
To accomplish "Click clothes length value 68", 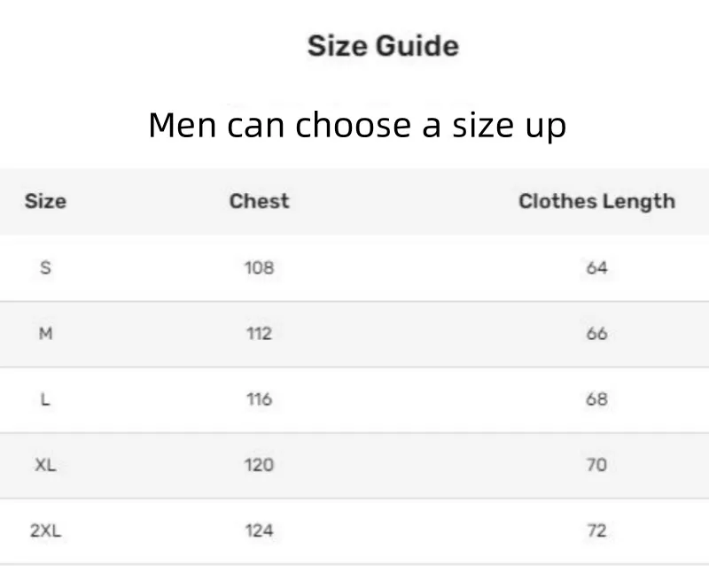I will pos(596,399).
